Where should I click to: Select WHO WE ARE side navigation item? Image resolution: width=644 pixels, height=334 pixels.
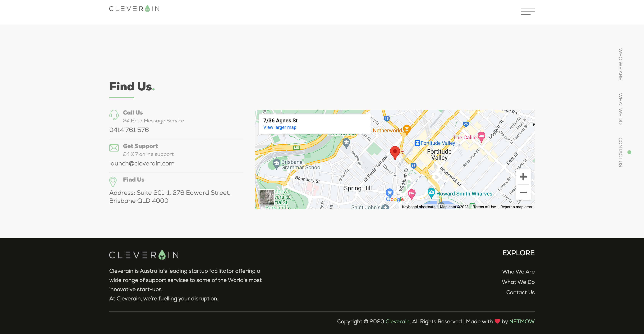tap(620, 64)
